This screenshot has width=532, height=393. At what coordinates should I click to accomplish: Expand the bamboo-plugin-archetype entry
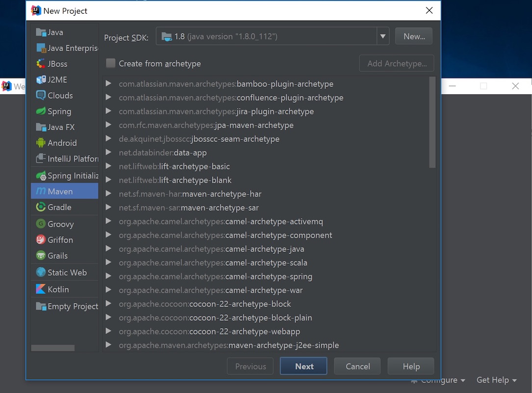tap(108, 83)
